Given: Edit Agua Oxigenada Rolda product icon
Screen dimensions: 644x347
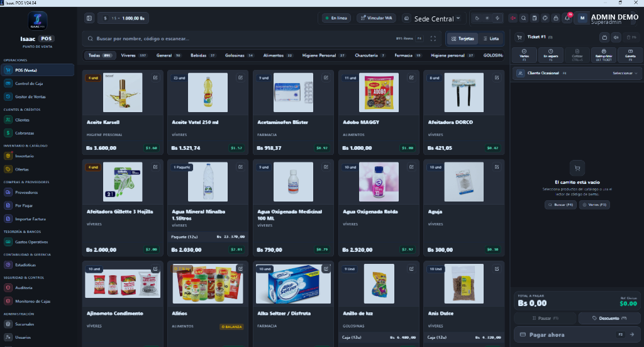Looking at the screenshot, I should tap(411, 167).
